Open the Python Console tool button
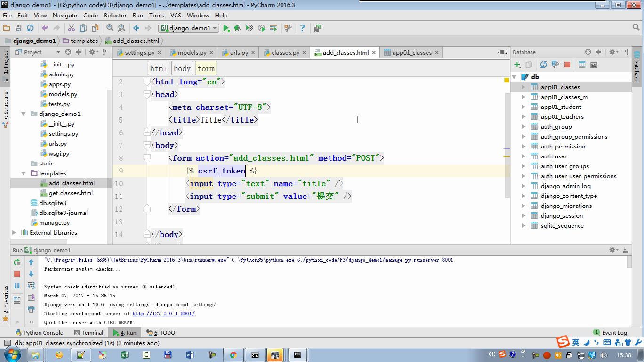This screenshot has width=644, height=362. pyautogui.click(x=39, y=333)
